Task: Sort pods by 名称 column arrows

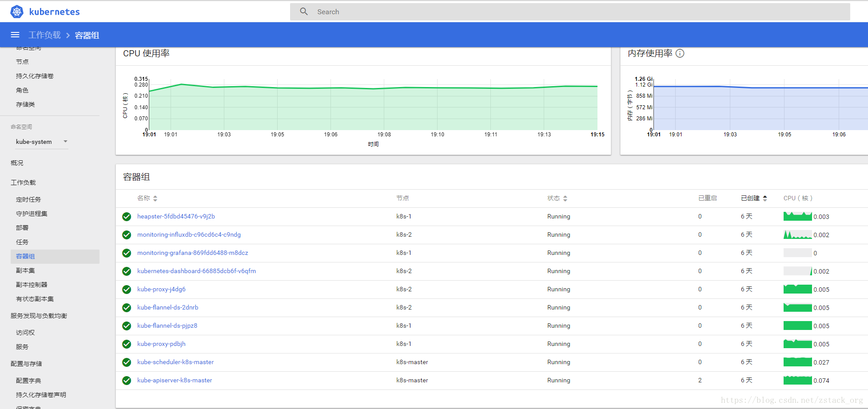Action: pyautogui.click(x=155, y=199)
